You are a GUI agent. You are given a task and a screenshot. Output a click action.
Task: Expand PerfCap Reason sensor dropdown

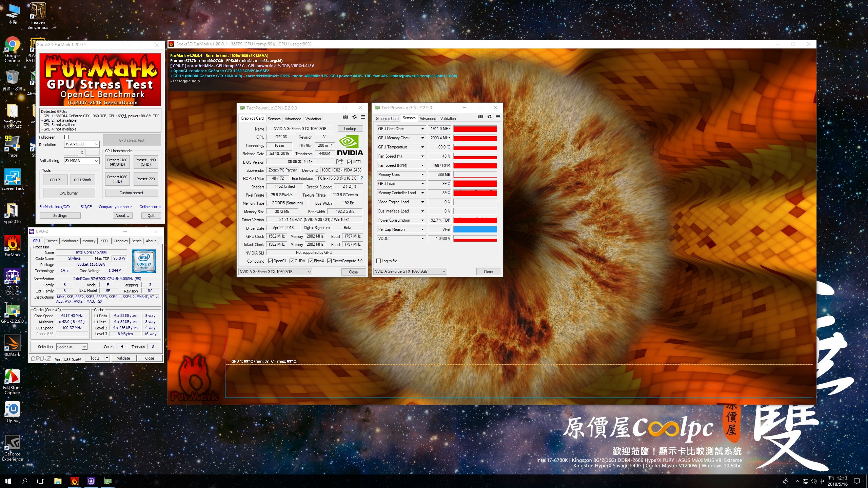click(x=422, y=229)
